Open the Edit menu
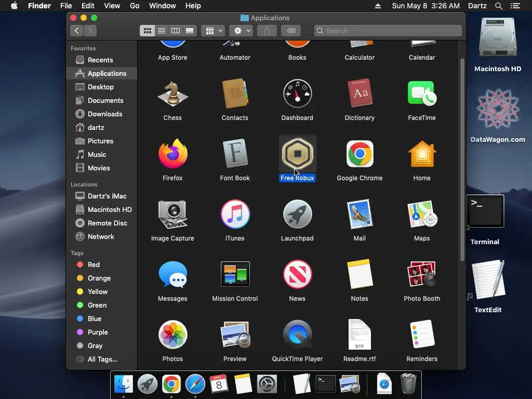The height and width of the screenshot is (399, 532). tap(88, 6)
